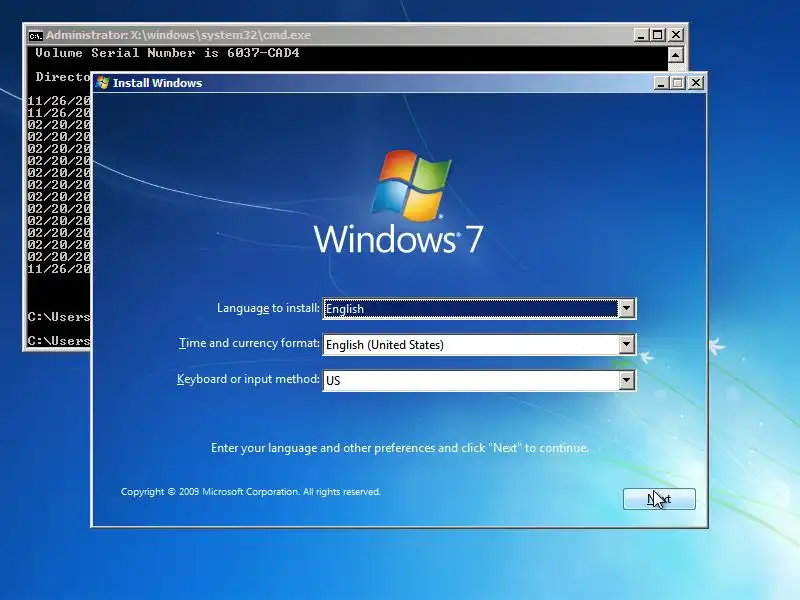The height and width of the screenshot is (600, 800).
Task: Click the Install Windows title bar icon
Action: (x=103, y=83)
